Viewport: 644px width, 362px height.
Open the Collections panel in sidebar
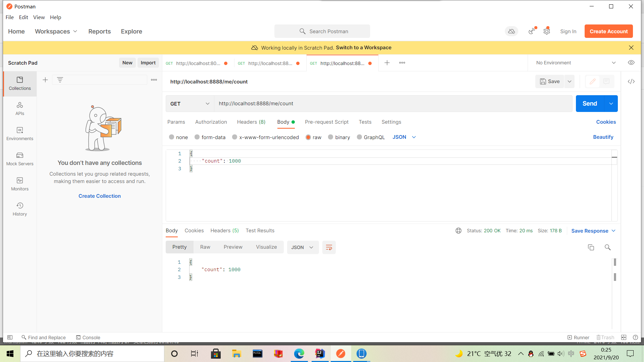click(19, 83)
